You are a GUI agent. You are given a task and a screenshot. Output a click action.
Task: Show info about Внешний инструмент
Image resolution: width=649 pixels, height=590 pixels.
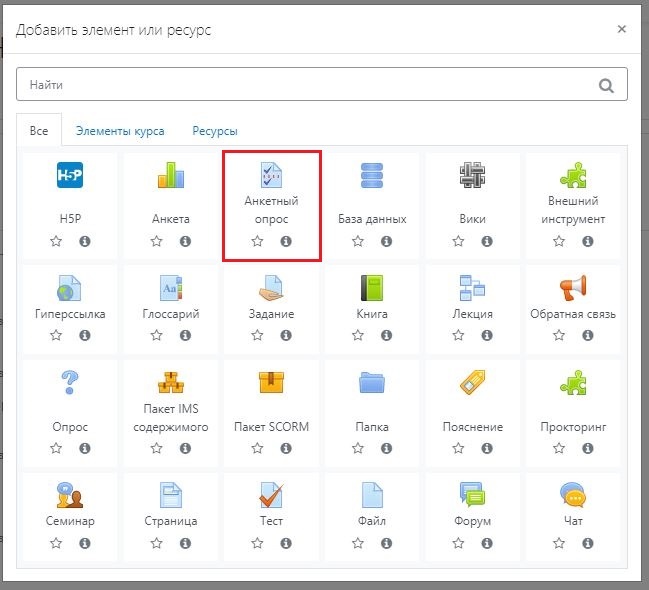(x=588, y=241)
